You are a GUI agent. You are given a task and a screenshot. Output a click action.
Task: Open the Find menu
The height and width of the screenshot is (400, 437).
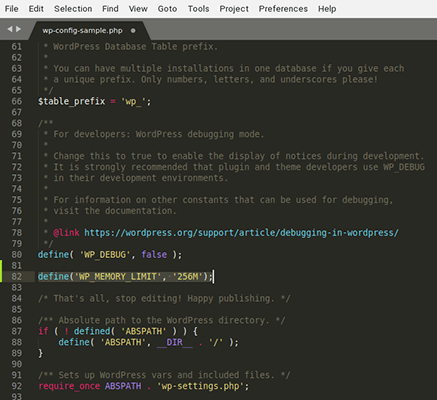click(110, 9)
